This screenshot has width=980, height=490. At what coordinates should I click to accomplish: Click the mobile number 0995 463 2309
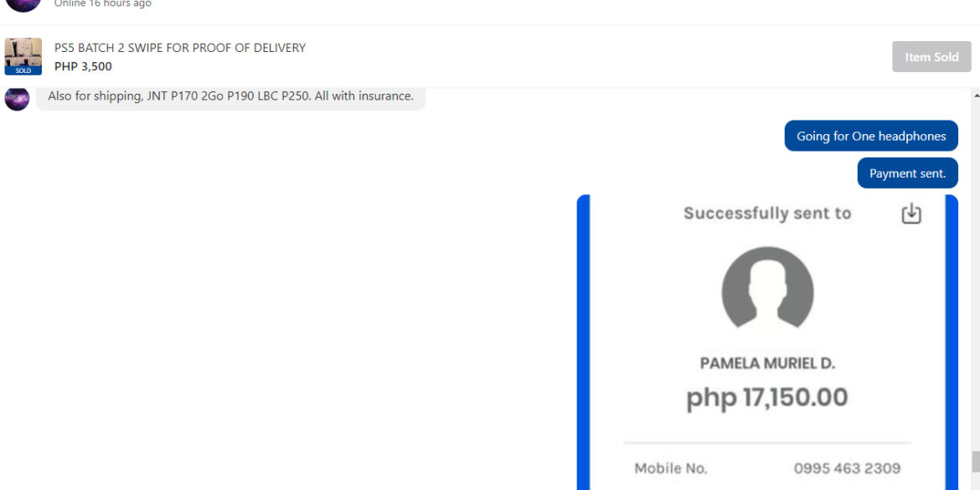pyautogui.click(x=847, y=468)
